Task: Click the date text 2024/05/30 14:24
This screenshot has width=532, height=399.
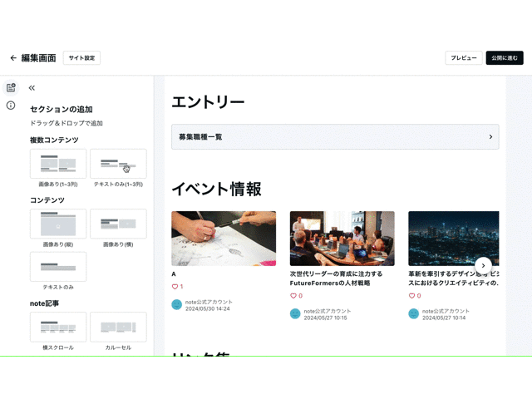Action: (208, 308)
